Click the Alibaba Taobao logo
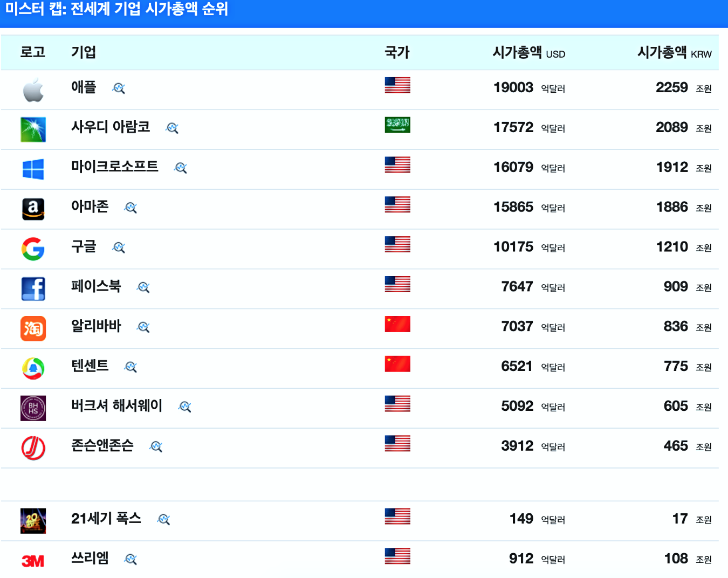 pyautogui.click(x=33, y=328)
